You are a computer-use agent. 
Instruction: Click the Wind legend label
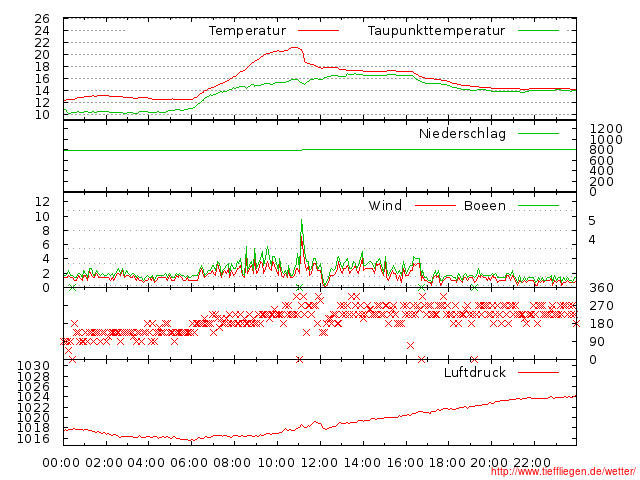point(385,206)
